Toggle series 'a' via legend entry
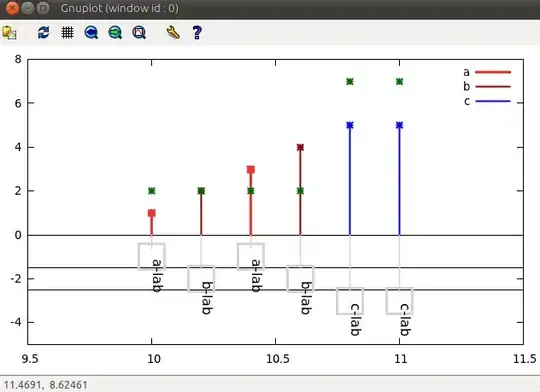Image resolution: width=540 pixels, height=392 pixels. pyautogui.click(x=487, y=72)
